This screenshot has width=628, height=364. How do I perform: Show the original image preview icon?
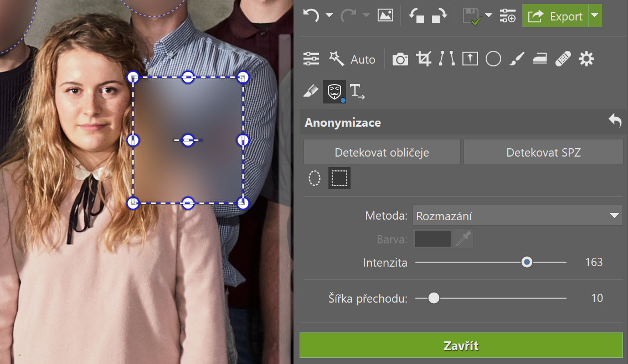point(385,15)
